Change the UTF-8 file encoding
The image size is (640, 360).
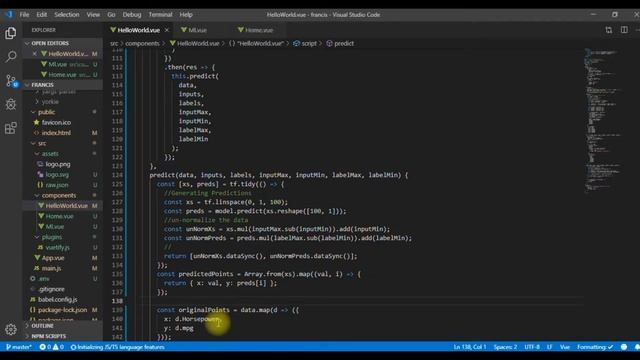point(532,347)
